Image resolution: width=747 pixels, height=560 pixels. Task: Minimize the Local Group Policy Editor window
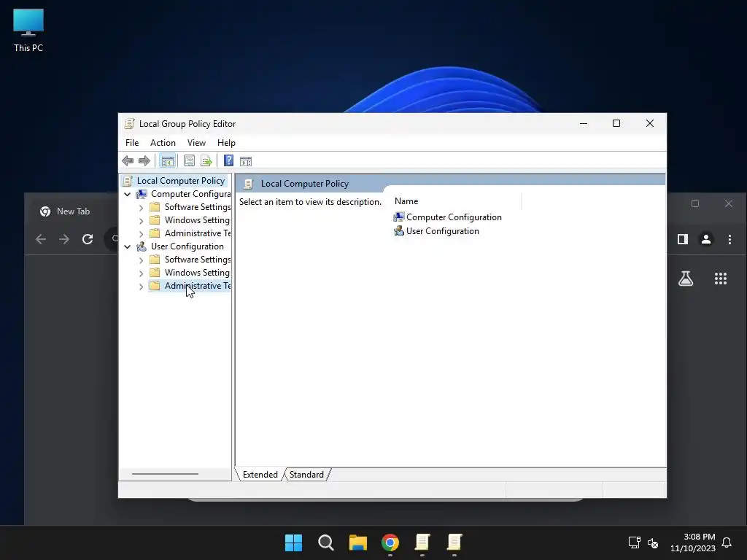pos(583,123)
